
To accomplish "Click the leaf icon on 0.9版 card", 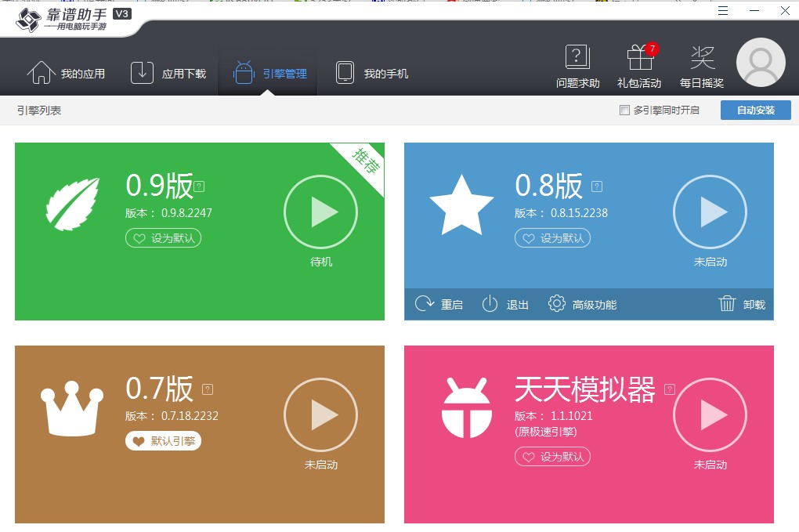I will pos(72,204).
